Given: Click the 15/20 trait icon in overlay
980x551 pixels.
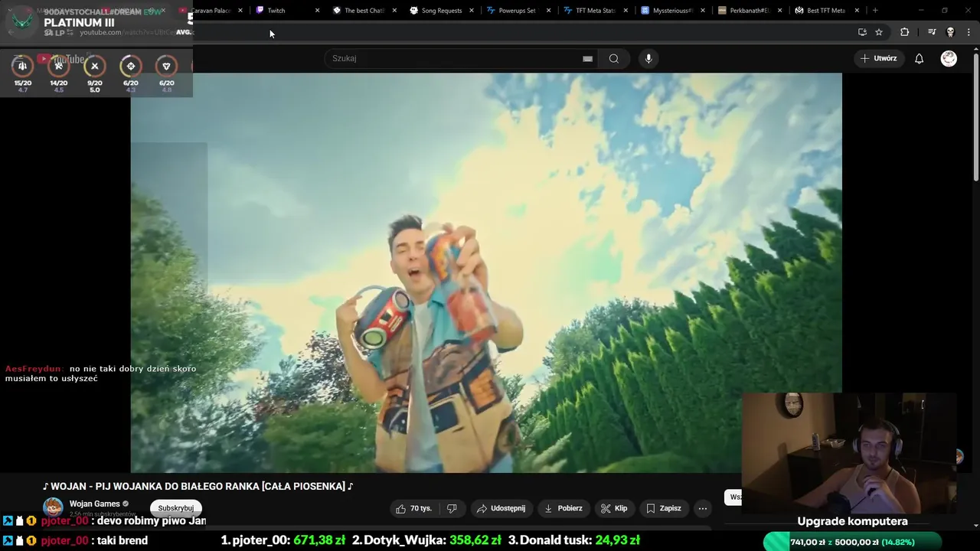Looking at the screenshot, I should 22,67.
